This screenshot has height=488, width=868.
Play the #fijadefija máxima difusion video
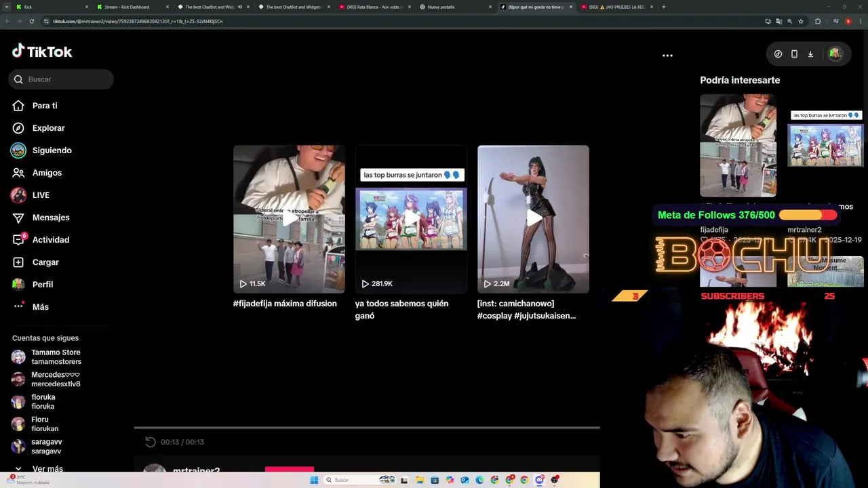click(289, 219)
